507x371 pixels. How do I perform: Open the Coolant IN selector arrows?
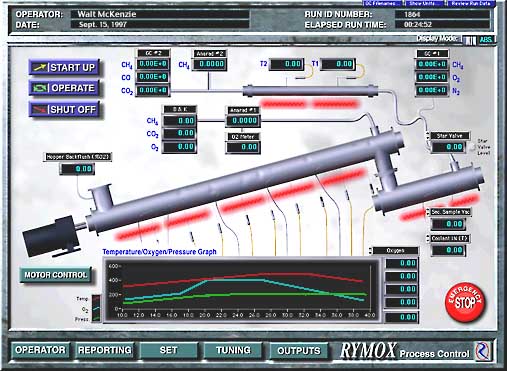tap(428, 238)
